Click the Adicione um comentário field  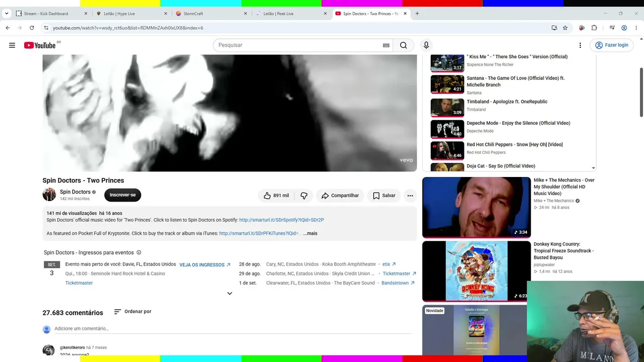tap(233, 329)
